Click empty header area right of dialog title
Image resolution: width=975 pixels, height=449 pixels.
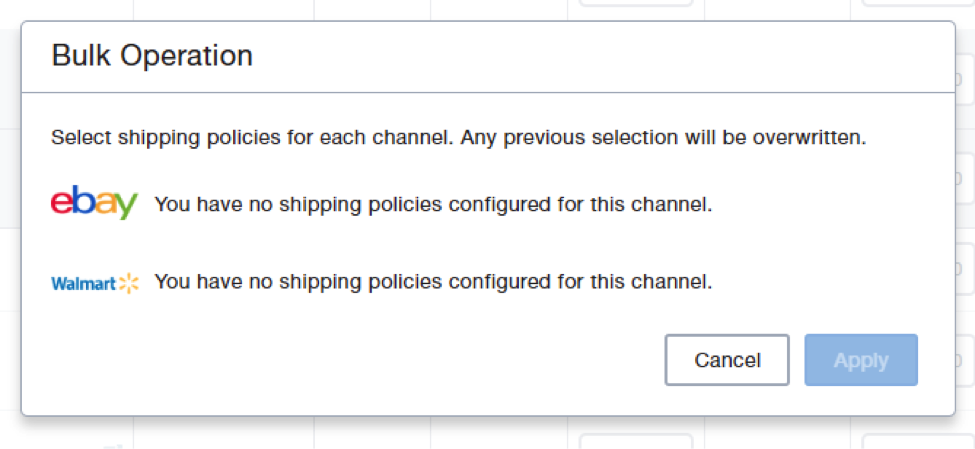600,55
